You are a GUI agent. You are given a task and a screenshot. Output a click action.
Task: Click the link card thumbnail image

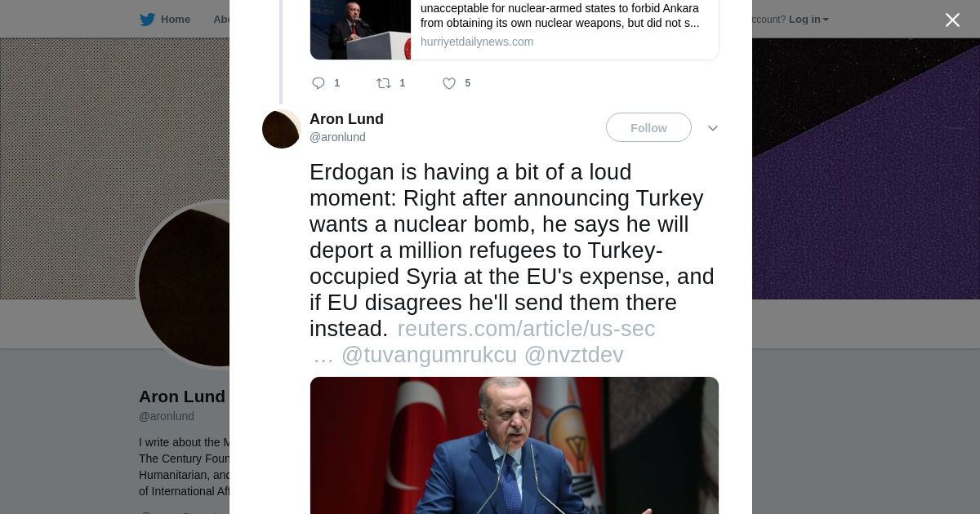[x=360, y=29]
